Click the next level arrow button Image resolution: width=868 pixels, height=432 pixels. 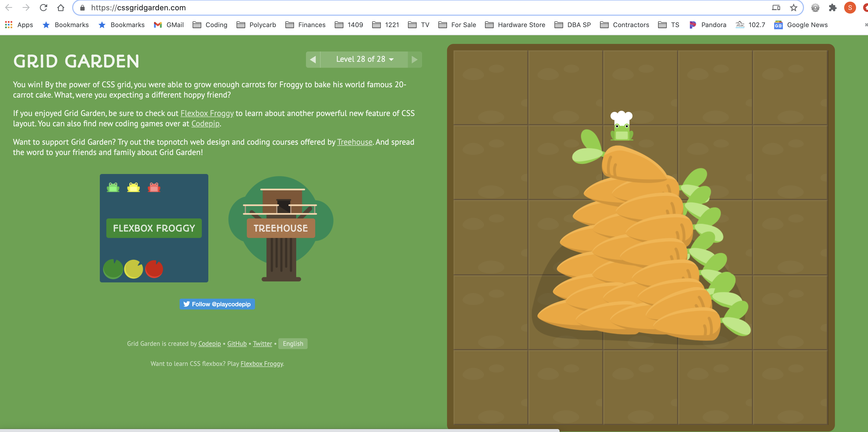pos(414,60)
